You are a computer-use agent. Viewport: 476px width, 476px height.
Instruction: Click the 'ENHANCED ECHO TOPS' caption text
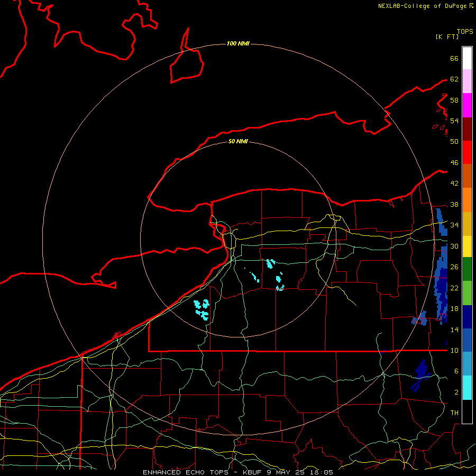pyautogui.click(x=186, y=472)
